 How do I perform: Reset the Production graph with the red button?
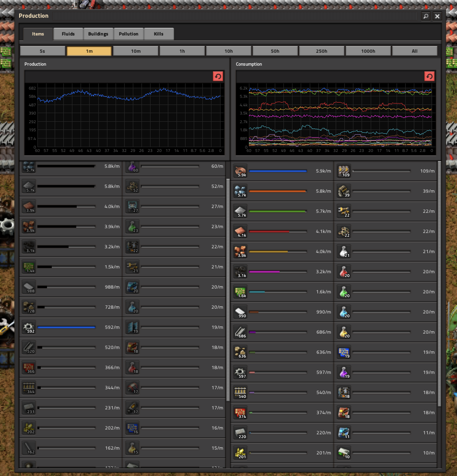tap(218, 76)
